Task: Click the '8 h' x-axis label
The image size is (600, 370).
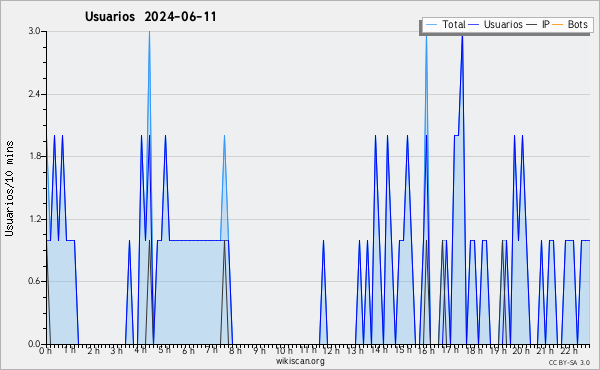Action: (235, 350)
